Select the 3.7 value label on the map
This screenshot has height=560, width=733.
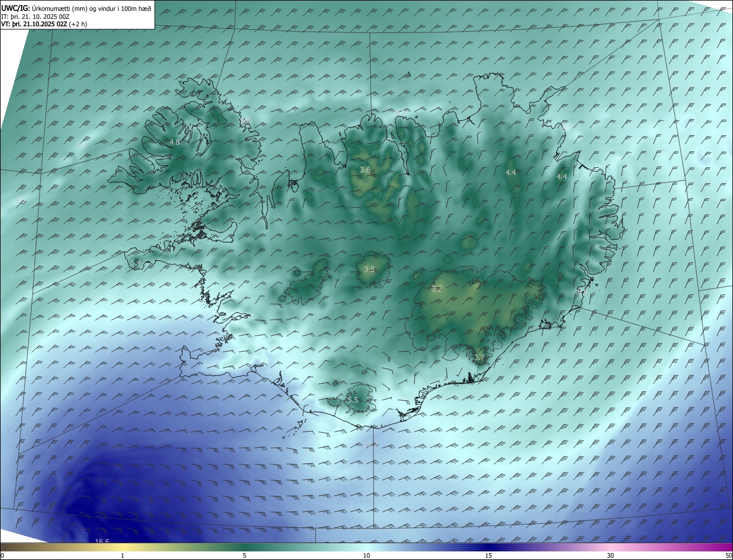(479, 358)
